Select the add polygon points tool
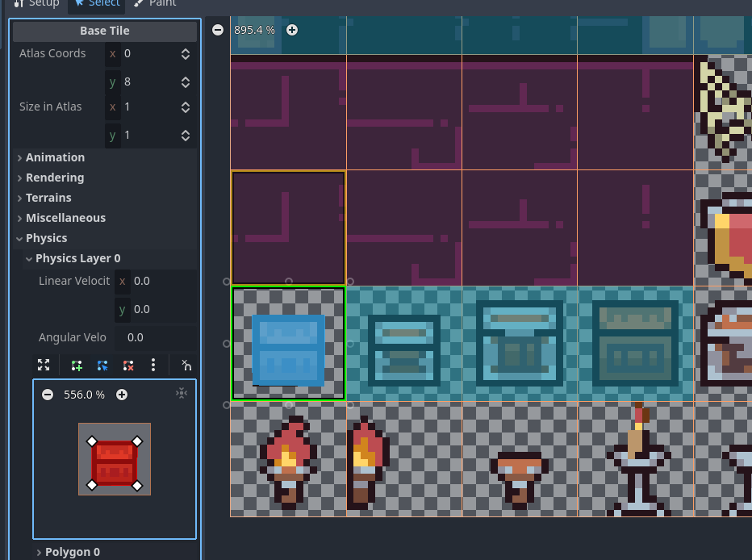The image size is (752, 560). pos(77,365)
